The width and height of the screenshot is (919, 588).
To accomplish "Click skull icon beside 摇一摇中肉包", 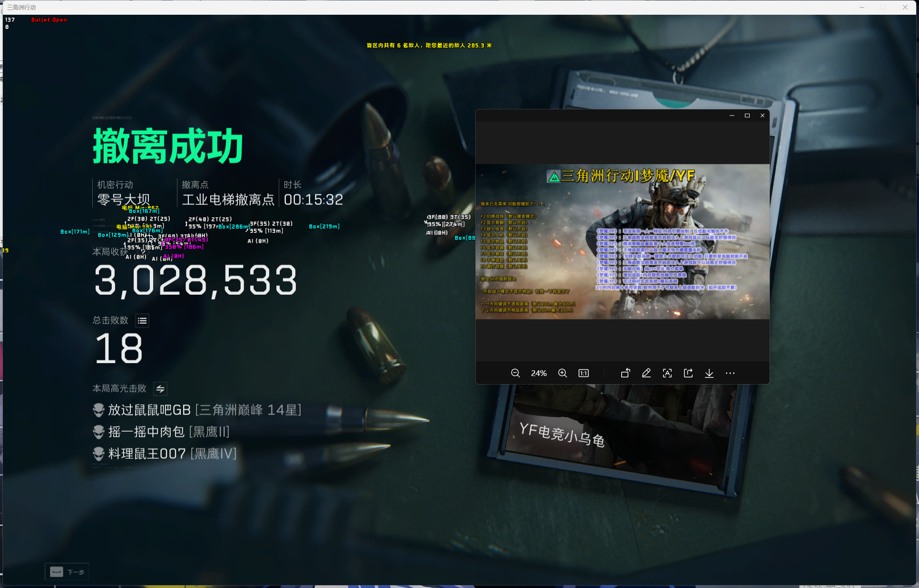I will click(x=98, y=432).
